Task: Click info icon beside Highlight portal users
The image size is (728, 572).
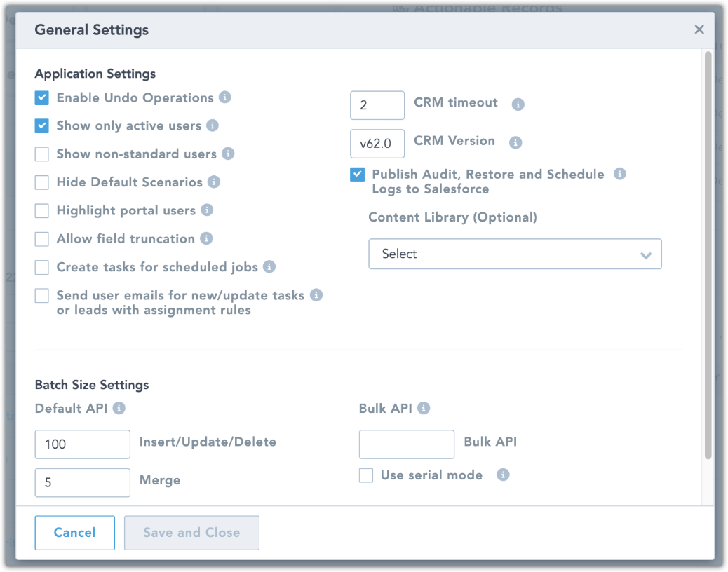Action: click(x=207, y=210)
